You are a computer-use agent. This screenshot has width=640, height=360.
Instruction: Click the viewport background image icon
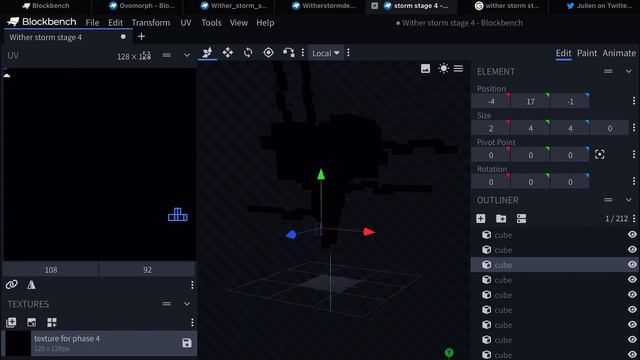click(x=425, y=69)
